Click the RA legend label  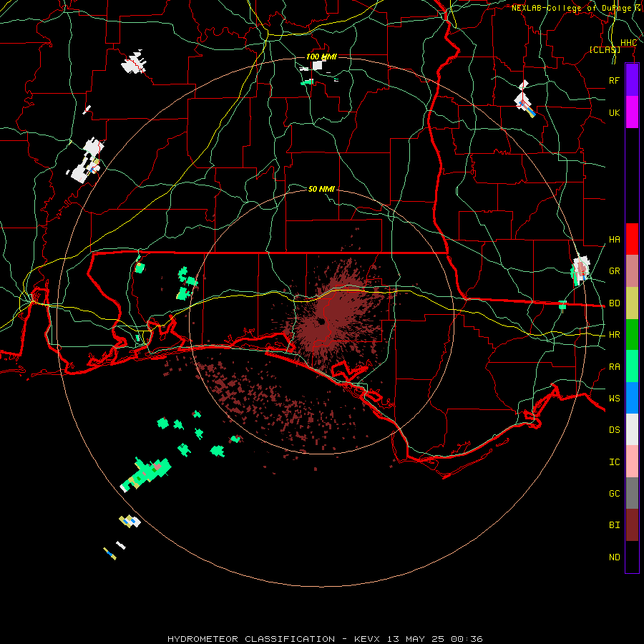pos(615,367)
